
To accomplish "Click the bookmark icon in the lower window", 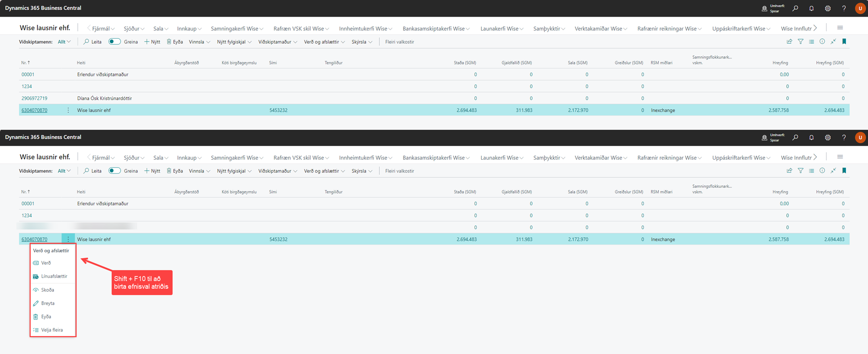I will pos(844,171).
